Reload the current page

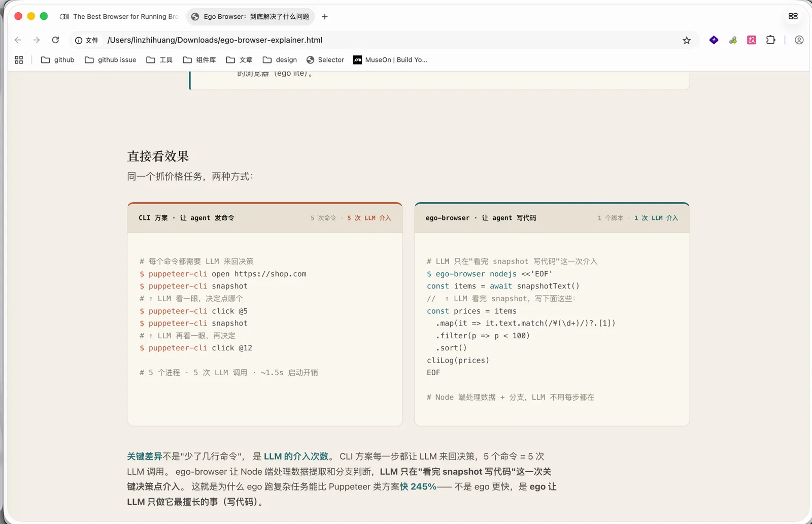tap(55, 40)
